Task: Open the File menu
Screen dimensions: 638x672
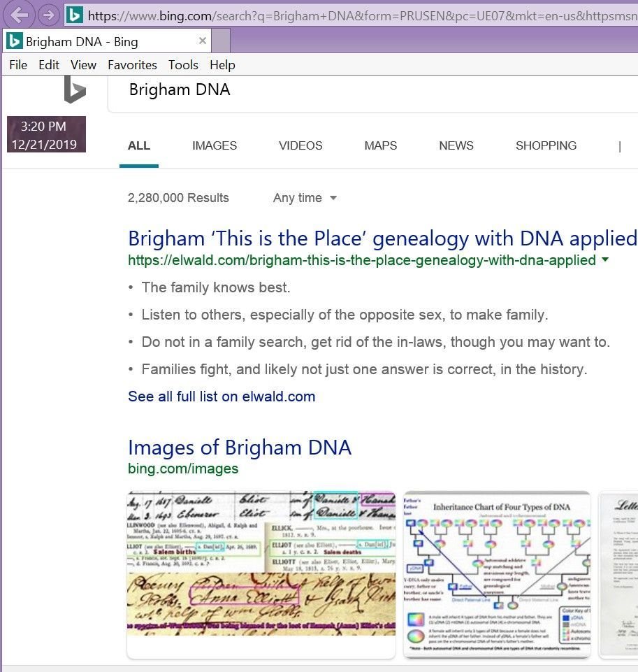Action: coord(18,65)
